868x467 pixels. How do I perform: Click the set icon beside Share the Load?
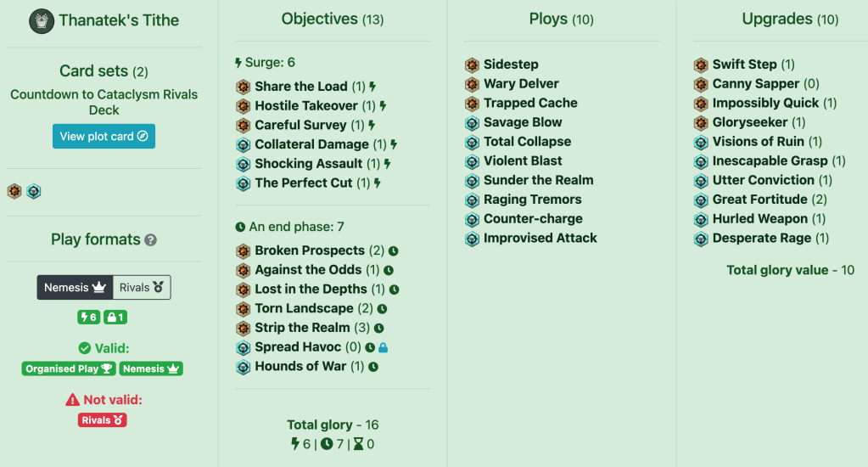[243, 87]
